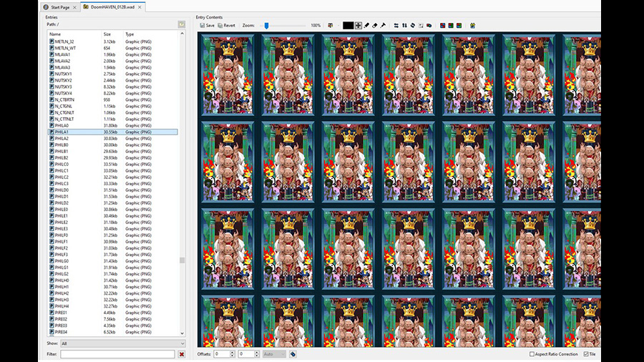The width and height of the screenshot is (644, 362).
Task: Sort entries by the Size column header
Action: click(112, 34)
